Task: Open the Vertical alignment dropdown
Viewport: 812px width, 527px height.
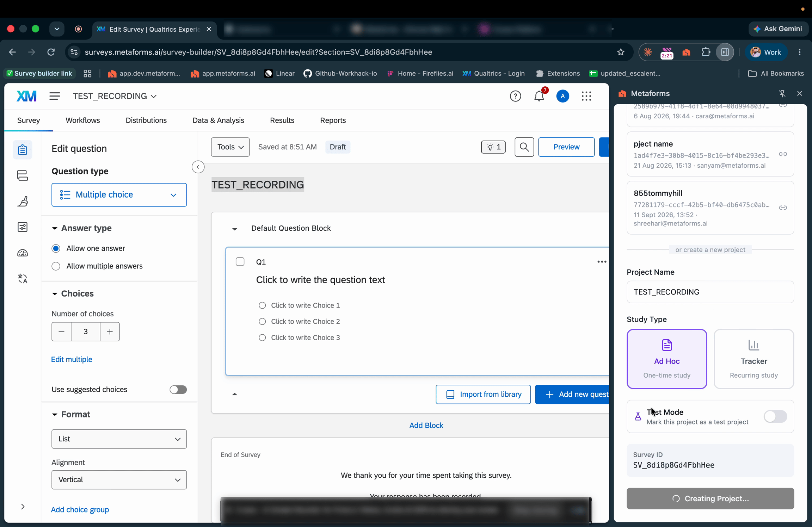Action: pyautogui.click(x=119, y=480)
